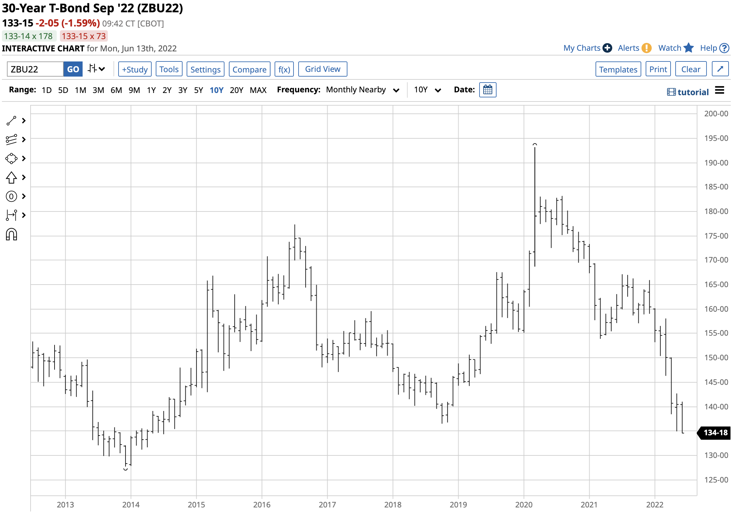756x532 pixels.
Task: Click the ZBU22 symbol input field
Action: tap(35, 69)
